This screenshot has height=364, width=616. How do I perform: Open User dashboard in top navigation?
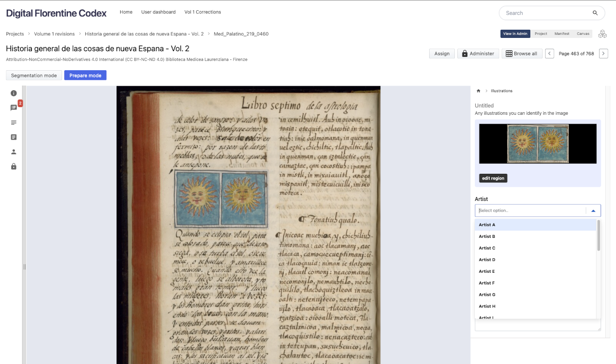(x=158, y=12)
